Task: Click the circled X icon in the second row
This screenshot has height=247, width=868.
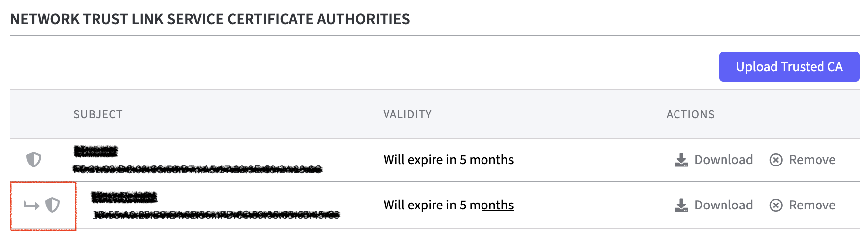Action: click(x=776, y=206)
